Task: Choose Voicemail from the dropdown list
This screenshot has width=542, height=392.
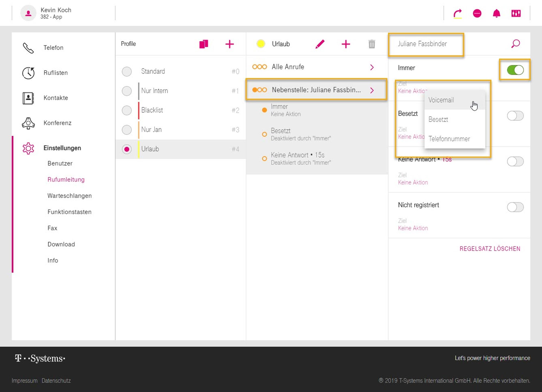Action: [441, 100]
